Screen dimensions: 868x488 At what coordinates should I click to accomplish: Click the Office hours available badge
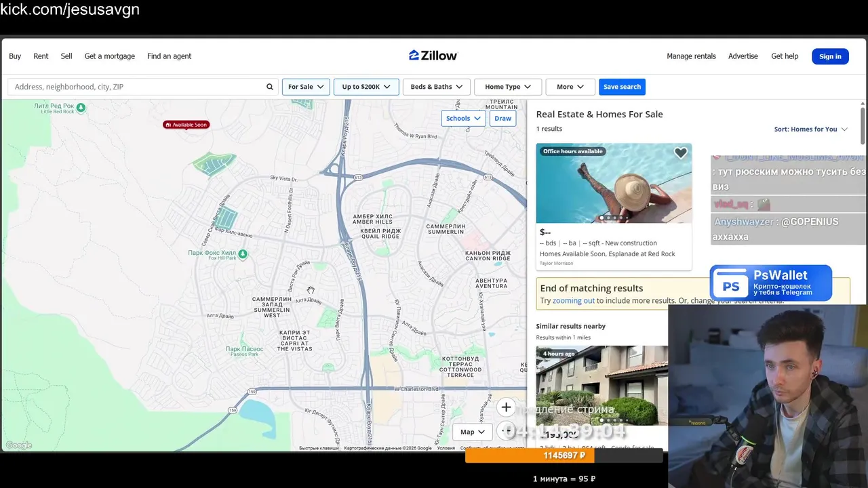pyautogui.click(x=573, y=151)
